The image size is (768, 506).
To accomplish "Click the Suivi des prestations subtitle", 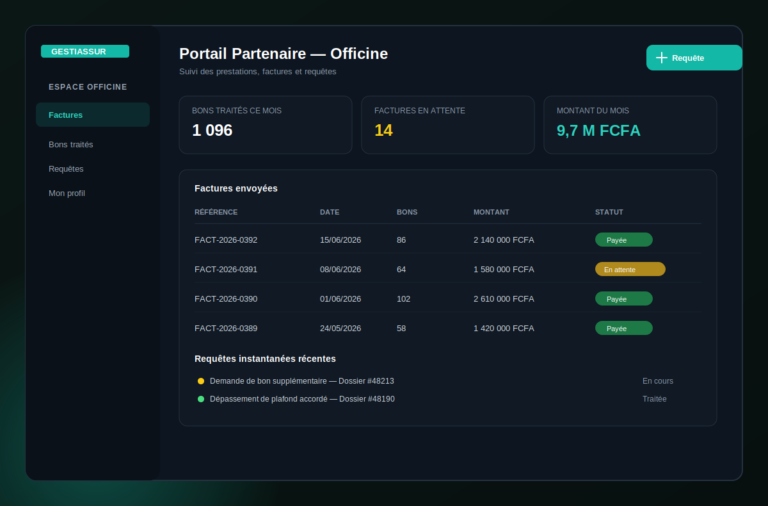I will 258,72.
